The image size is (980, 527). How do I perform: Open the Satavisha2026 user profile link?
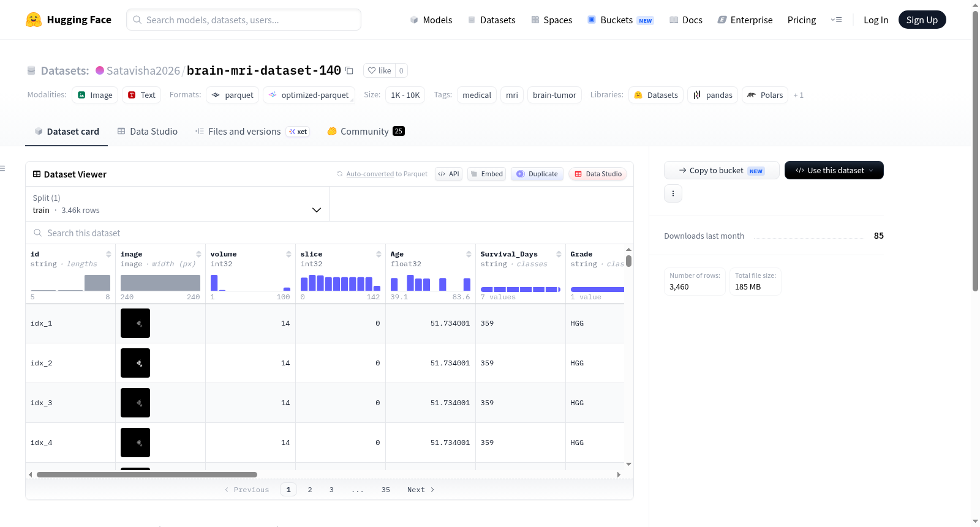[143, 70]
